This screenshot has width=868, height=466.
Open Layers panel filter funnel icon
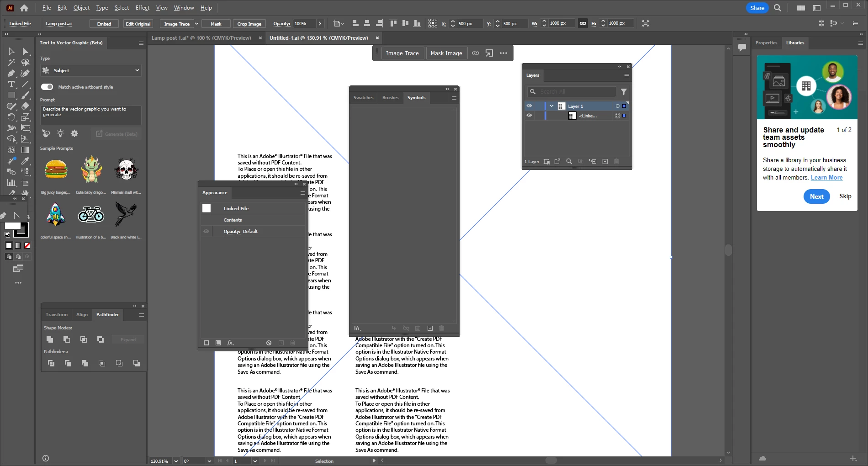(x=624, y=92)
